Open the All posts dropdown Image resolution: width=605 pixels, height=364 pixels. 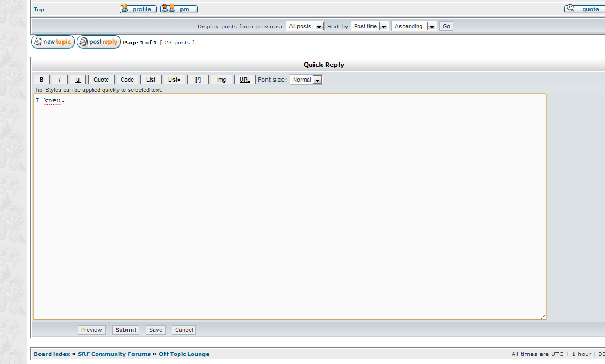305,26
